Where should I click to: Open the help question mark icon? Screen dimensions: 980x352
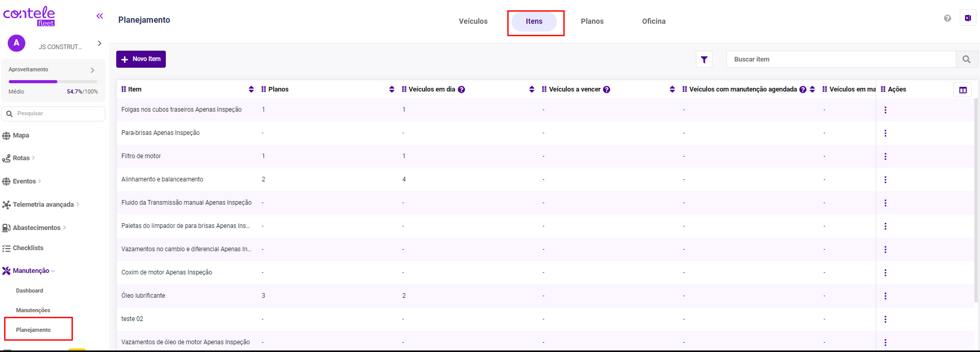tap(947, 18)
